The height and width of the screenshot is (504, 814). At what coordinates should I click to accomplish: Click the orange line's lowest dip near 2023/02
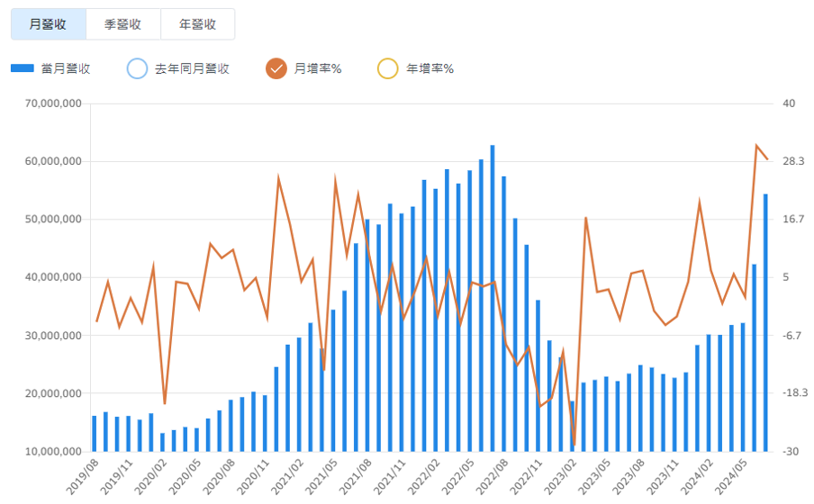tap(574, 445)
